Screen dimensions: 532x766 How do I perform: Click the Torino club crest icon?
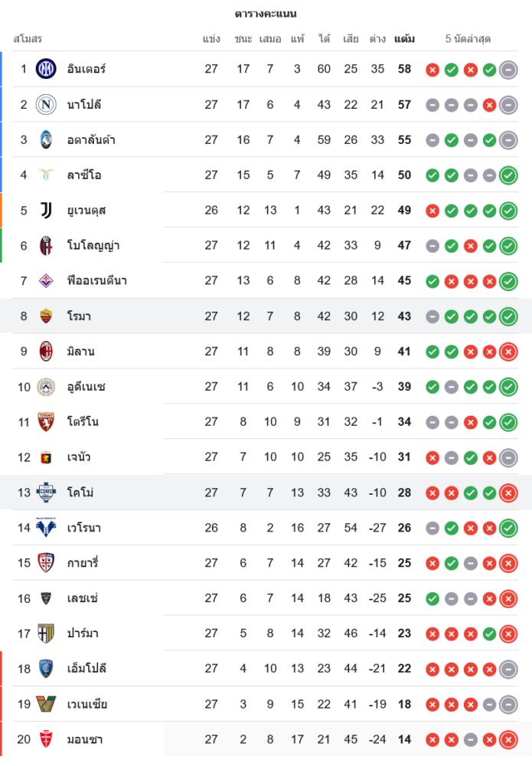coord(46,421)
